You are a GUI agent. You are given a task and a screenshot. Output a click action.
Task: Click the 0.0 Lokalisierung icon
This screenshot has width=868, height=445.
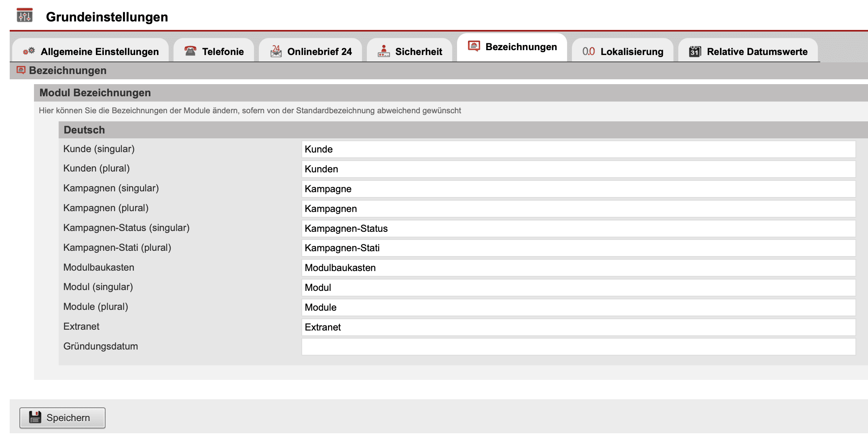click(x=588, y=51)
